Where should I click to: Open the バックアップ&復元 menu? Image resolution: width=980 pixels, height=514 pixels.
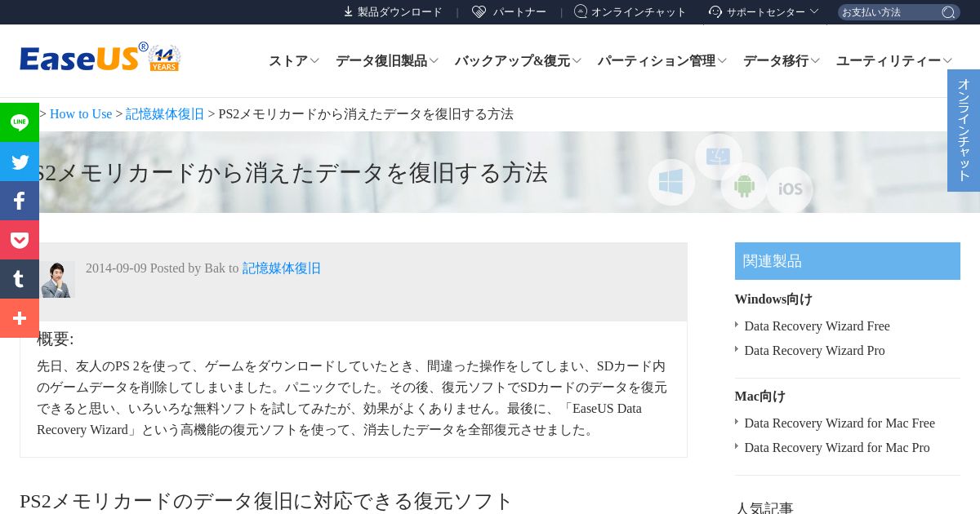click(x=512, y=61)
